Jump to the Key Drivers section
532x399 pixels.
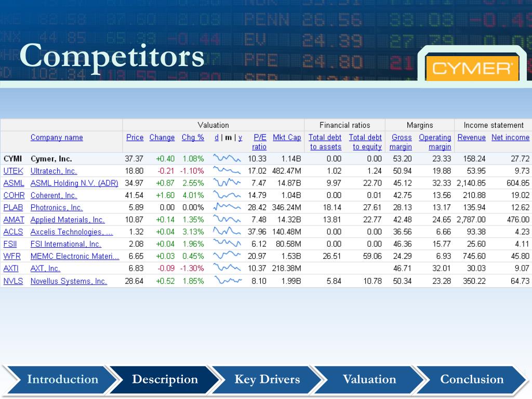coord(267,380)
